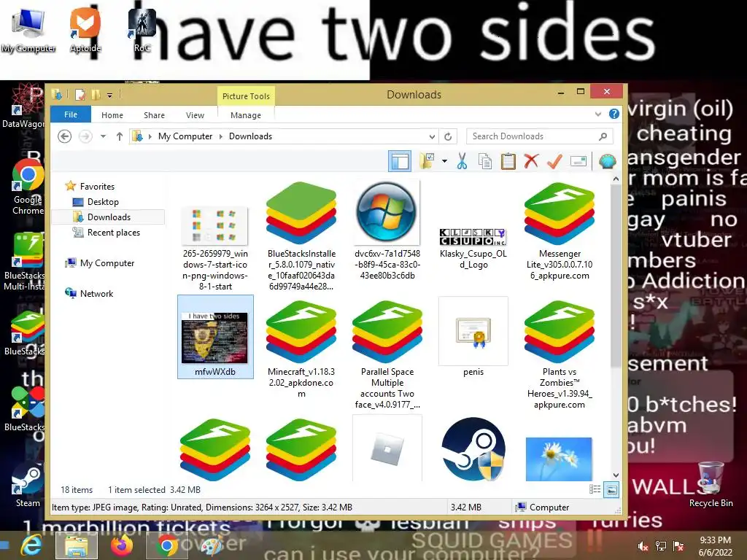Click the muted speaker tray icon

coord(643,546)
